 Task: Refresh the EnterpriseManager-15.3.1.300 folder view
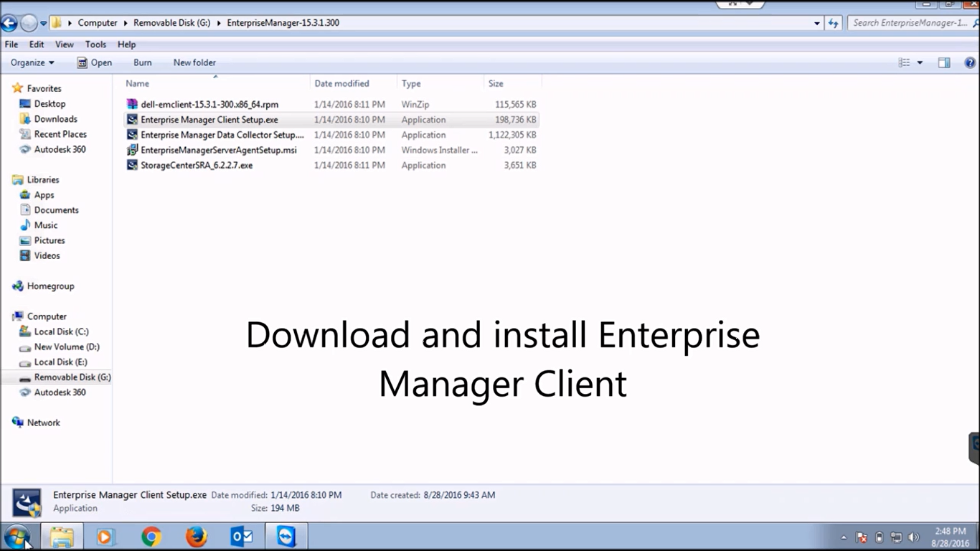coord(833,23)
